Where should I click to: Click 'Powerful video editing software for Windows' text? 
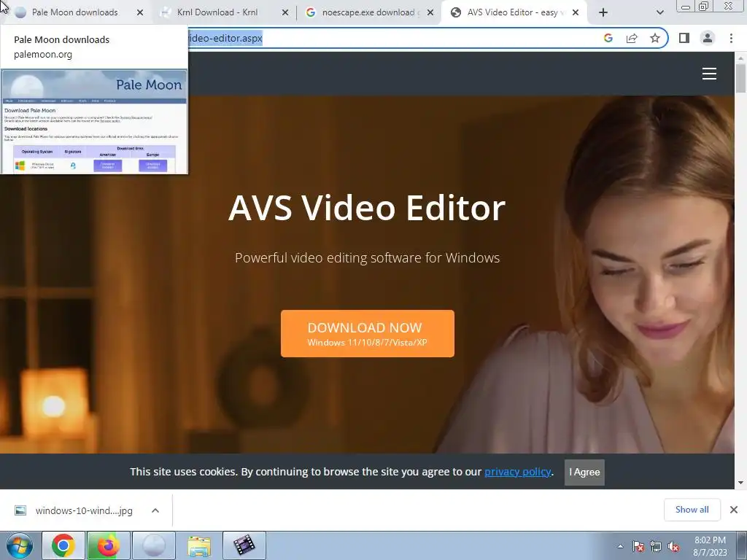(x=368, y=257)
